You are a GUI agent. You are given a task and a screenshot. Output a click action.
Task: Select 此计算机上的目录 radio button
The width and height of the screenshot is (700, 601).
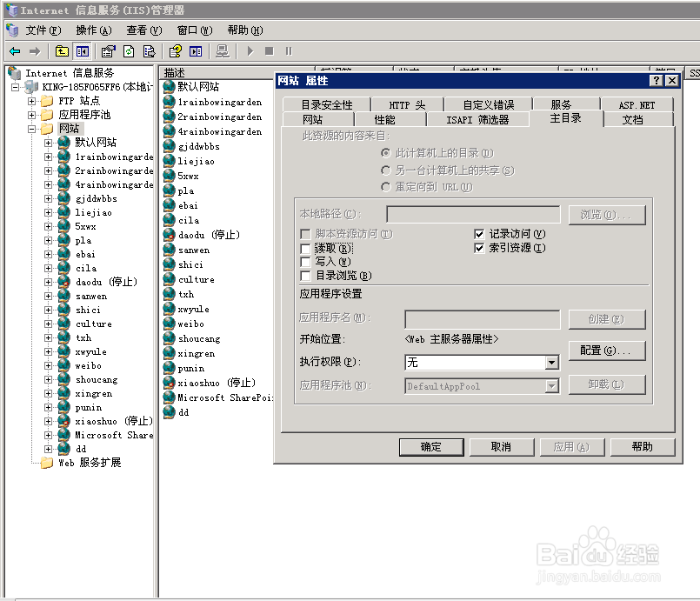pyautogui.click(x=386, y=153)
